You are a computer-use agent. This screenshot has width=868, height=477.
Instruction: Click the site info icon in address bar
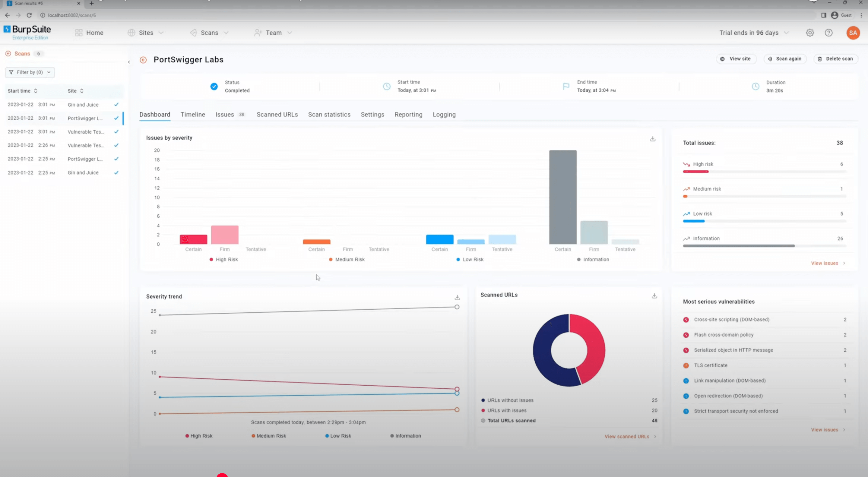coord(43,15)
